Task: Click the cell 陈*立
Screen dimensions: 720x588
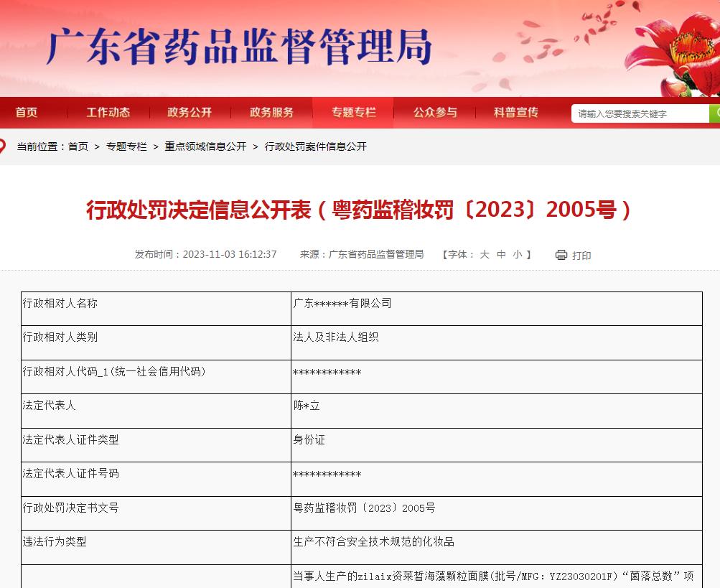Action: tap(497, 411)
